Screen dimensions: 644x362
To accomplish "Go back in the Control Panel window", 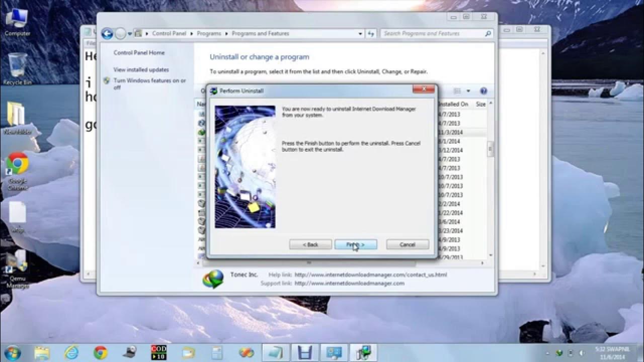I will (x=107, y=34).
